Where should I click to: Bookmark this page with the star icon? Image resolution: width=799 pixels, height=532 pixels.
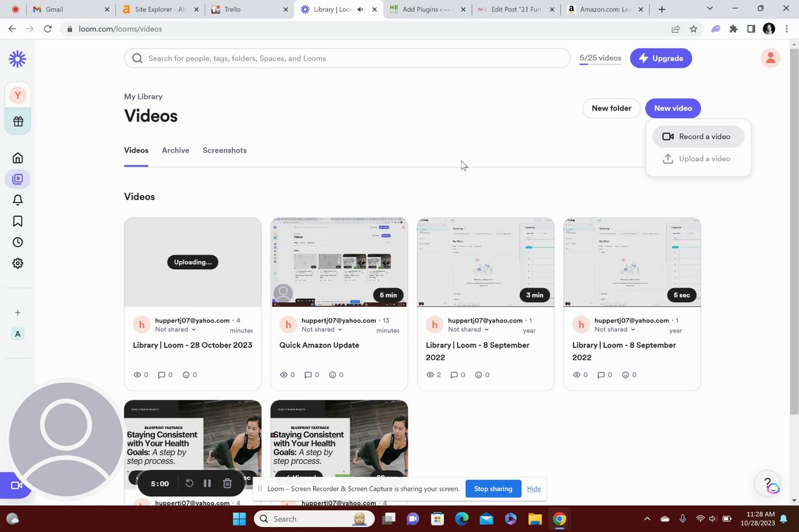[694, 29]
